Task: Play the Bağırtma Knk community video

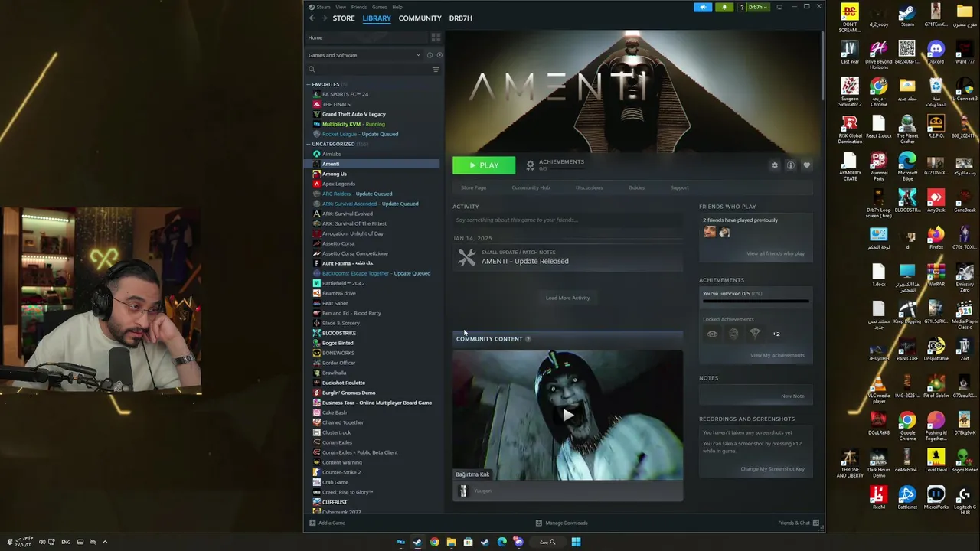Action: (567, 416)
